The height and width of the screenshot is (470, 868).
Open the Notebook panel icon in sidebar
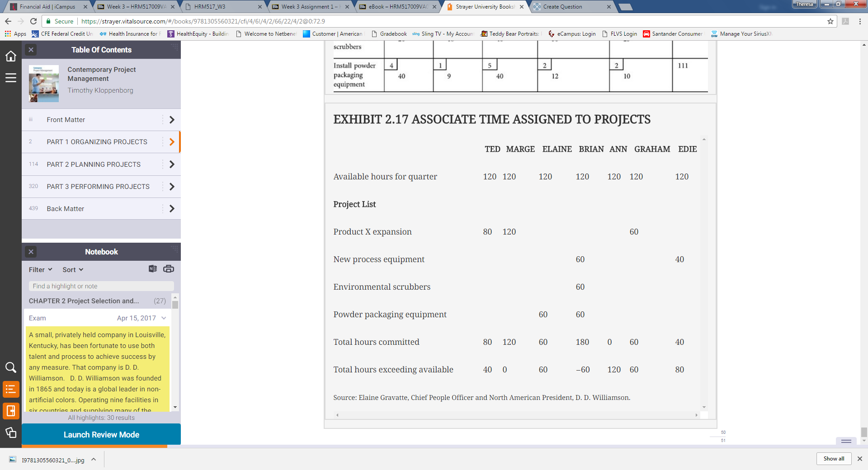click(11, 411)
